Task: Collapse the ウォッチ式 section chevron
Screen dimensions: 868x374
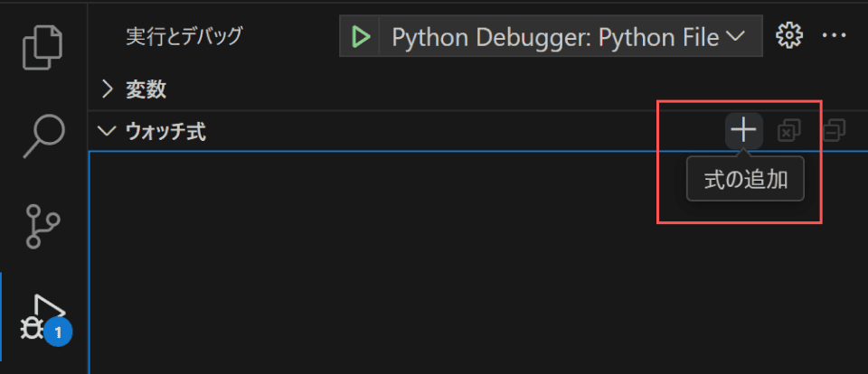Action: (x=107, y=131)
